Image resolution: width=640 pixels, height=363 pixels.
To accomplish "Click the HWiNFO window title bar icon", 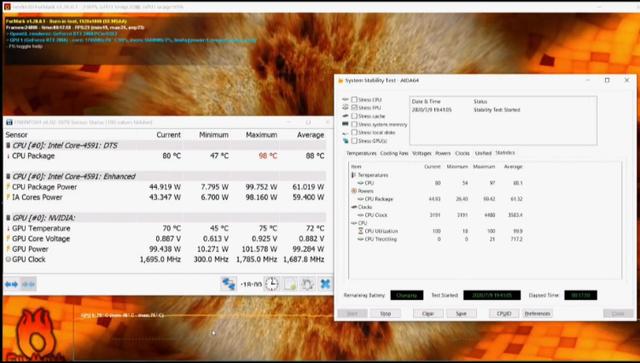I will (x=9, y=122).
